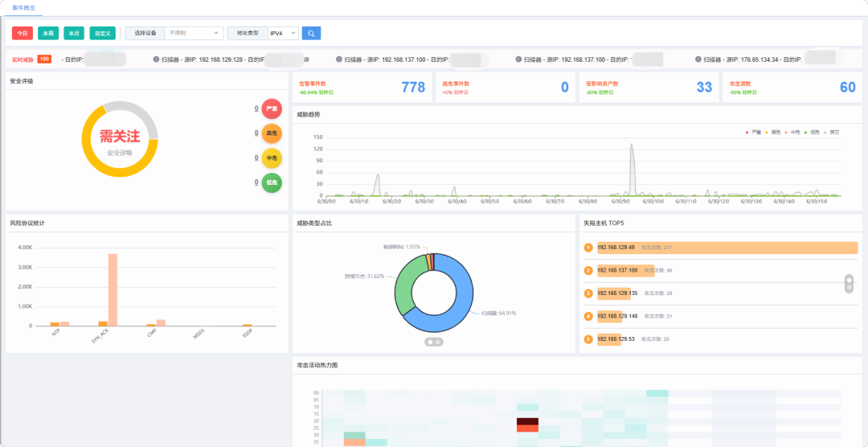Toggle 高危 series in trend legend

pyautogui.click(x=773, y=133)
